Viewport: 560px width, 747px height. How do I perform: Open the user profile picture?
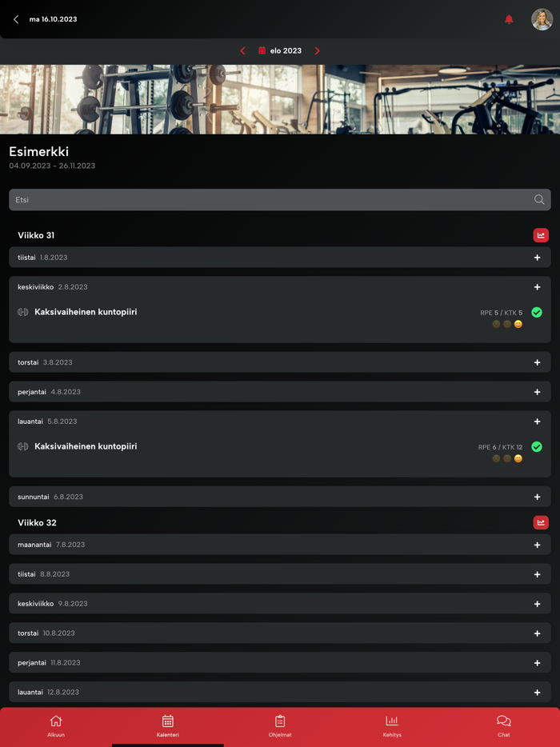click(x=542, y=19)
